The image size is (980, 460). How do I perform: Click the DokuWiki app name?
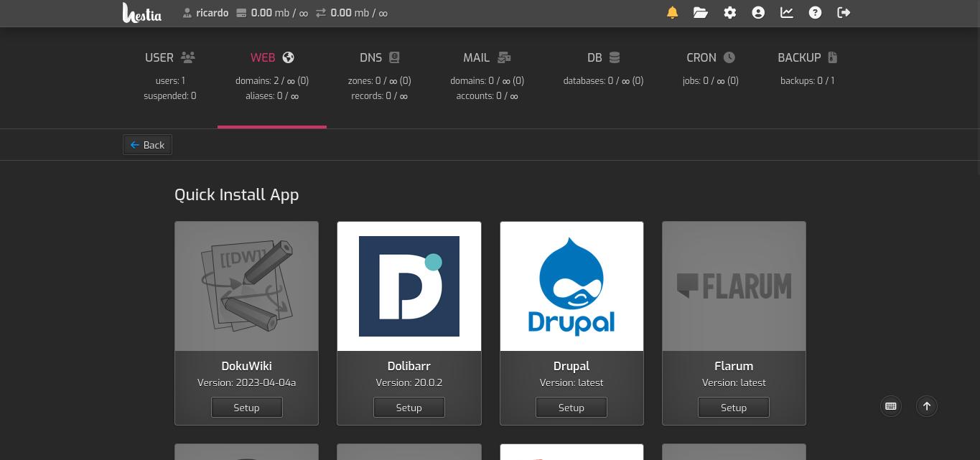[246, 366]
